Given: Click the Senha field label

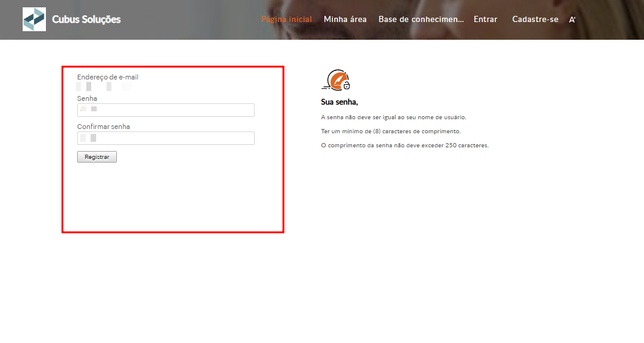Looking at the screenshot, I should click(87, 98).
